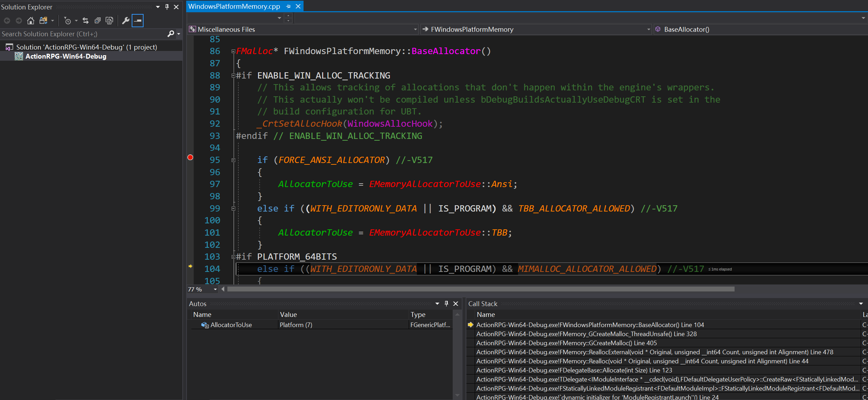Click Sync with Active Document arrows

click(x=86, y=21)
